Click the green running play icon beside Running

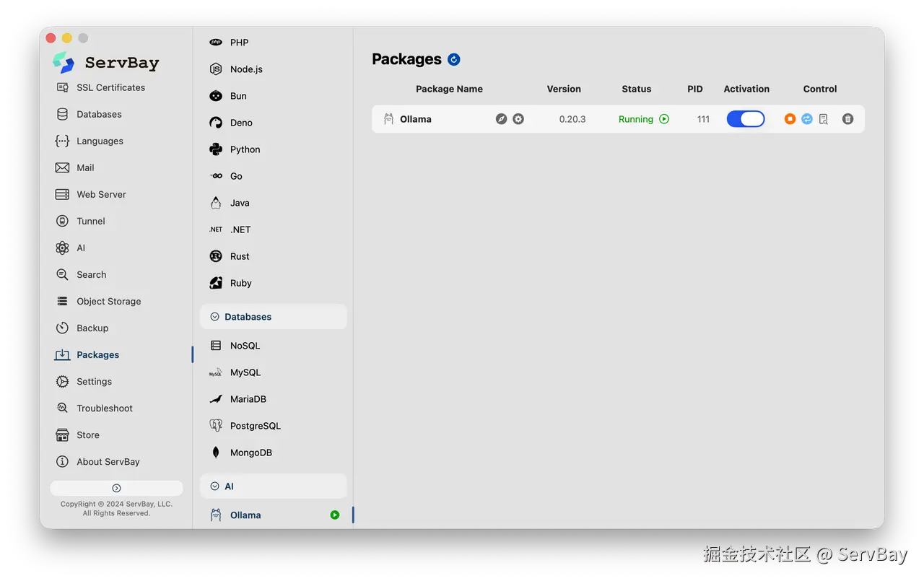click(664, 119)
